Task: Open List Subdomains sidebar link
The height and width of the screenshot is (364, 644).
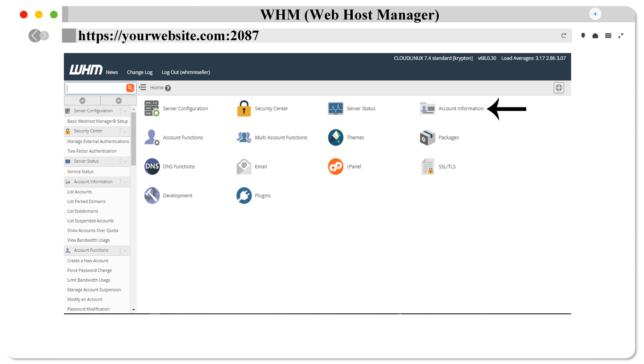Action: click(83, 211)
